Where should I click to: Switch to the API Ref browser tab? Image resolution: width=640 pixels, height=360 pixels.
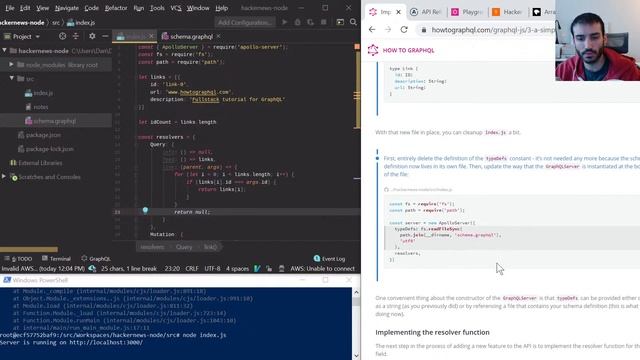(x=426, y=12)
